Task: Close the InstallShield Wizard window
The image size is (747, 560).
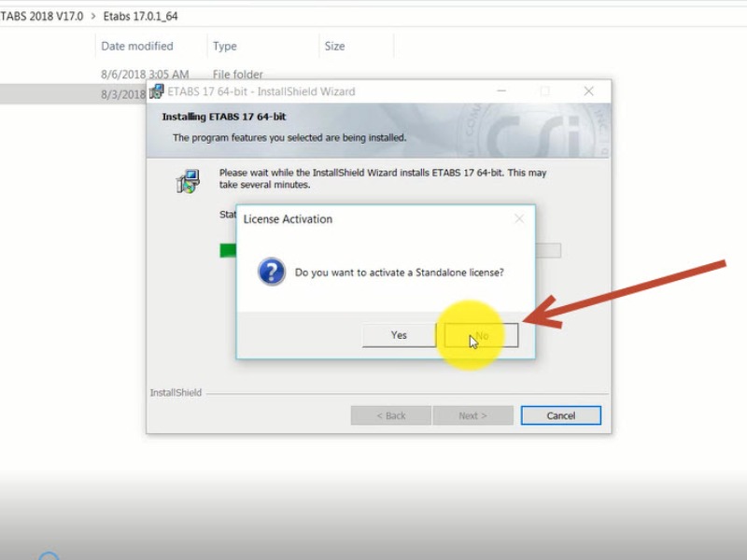Action: (588, 91)
